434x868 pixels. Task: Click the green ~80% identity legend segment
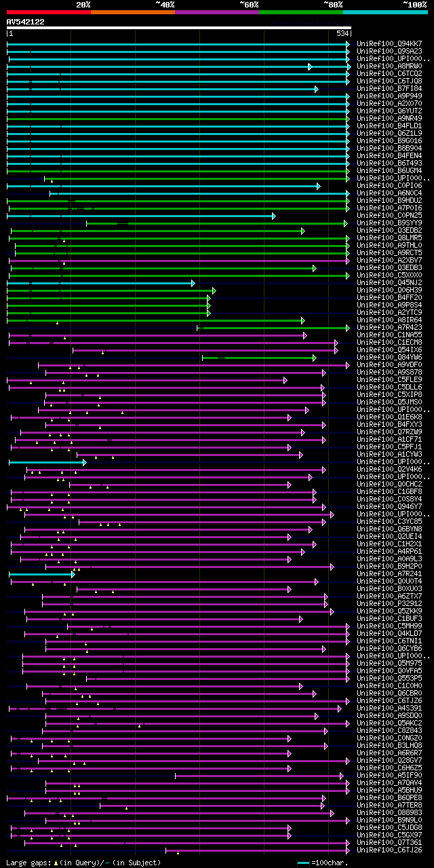click(301, 12)
